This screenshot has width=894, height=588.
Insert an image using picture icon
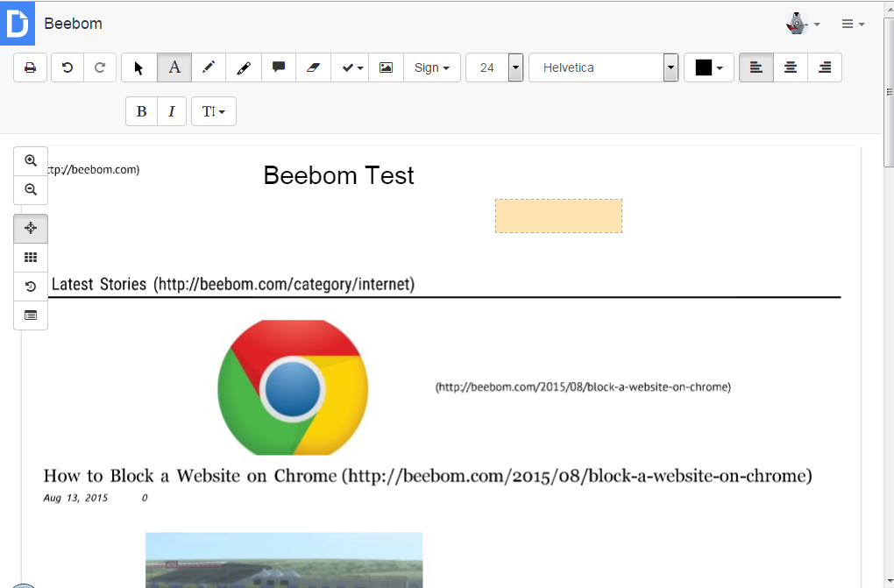click(386, 67)
